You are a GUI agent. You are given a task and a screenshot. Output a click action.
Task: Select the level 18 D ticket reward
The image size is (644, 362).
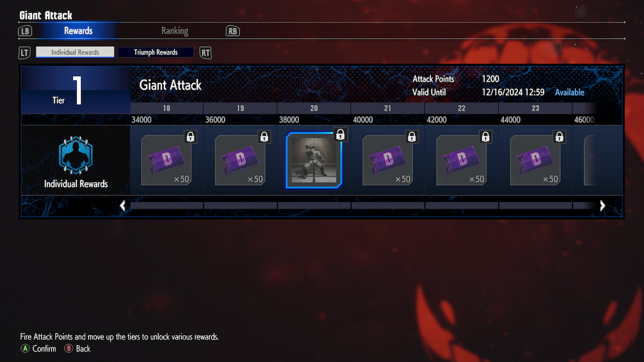click(166, 160)
